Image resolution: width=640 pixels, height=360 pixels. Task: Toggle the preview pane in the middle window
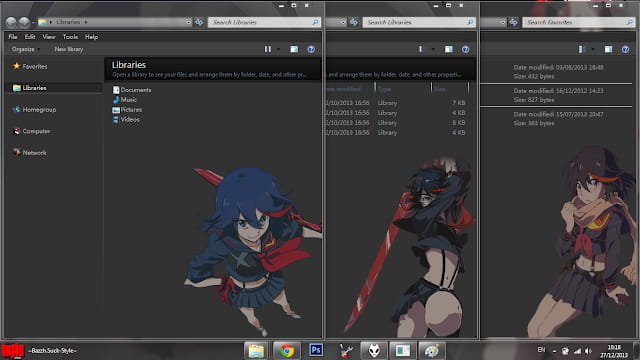tap(449, 49)
